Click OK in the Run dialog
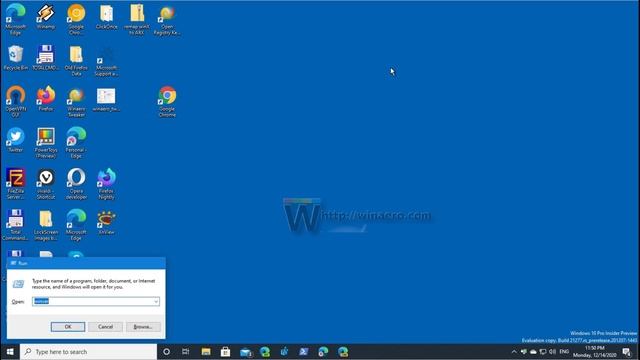This screenshot has height=360, width=640. point(68,327)
